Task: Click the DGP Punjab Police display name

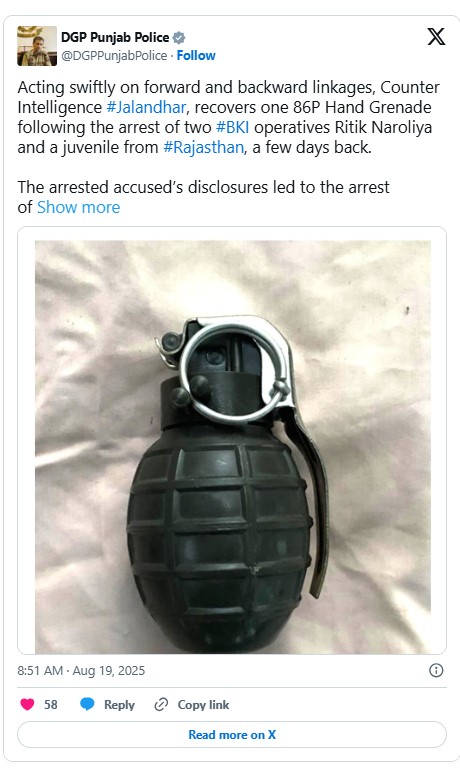Action: tap(115, 37)
